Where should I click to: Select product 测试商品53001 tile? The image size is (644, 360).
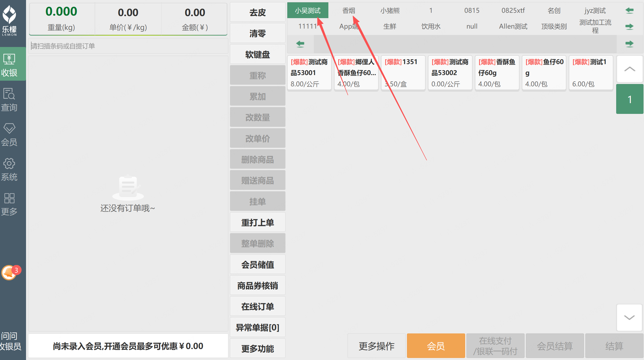pos(309,73)
